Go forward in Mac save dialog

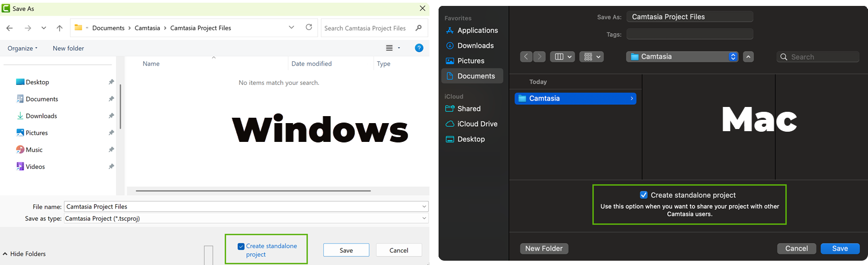(x=539, y=56)
